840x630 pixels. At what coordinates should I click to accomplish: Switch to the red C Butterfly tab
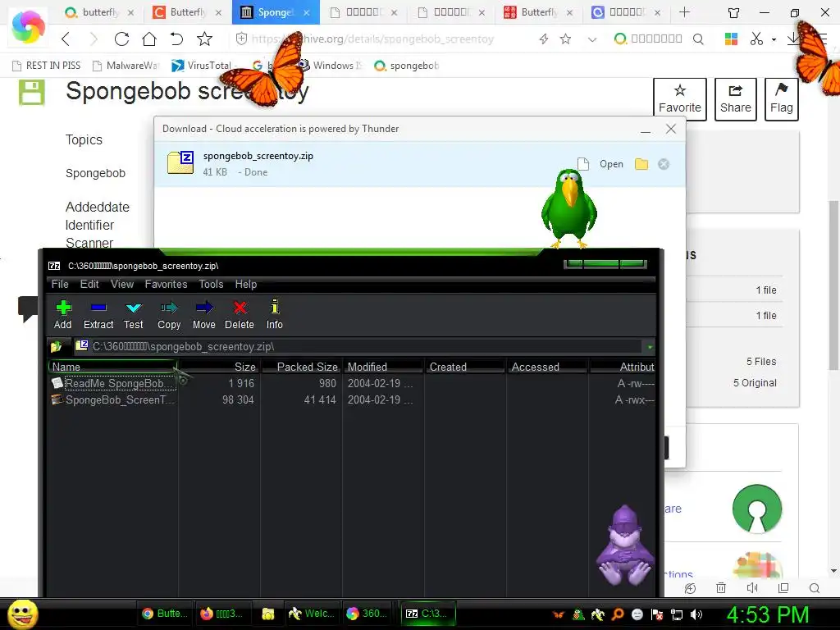pyautogui.click(x=187, y=11)
